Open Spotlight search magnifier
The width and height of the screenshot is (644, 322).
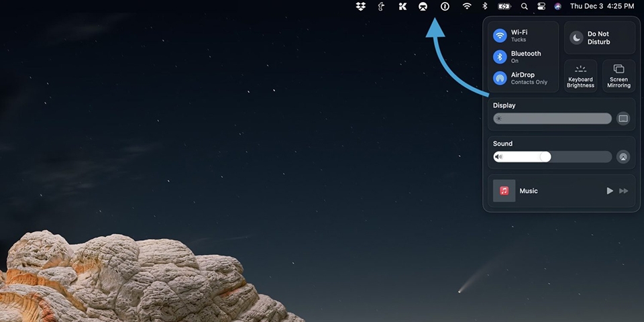point(524,6)
